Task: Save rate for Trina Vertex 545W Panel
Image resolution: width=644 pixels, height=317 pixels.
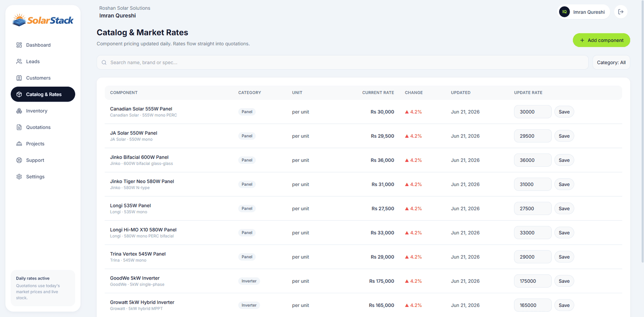Action: pos(564,257)
